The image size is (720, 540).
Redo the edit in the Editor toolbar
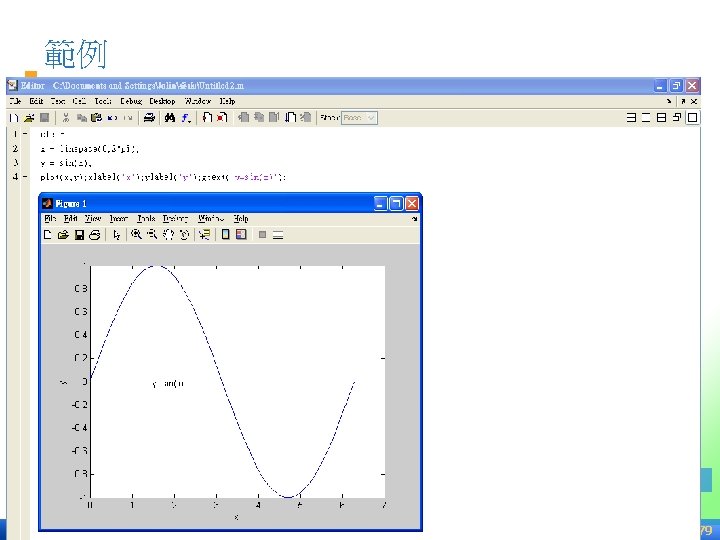[x=128, y=118]
